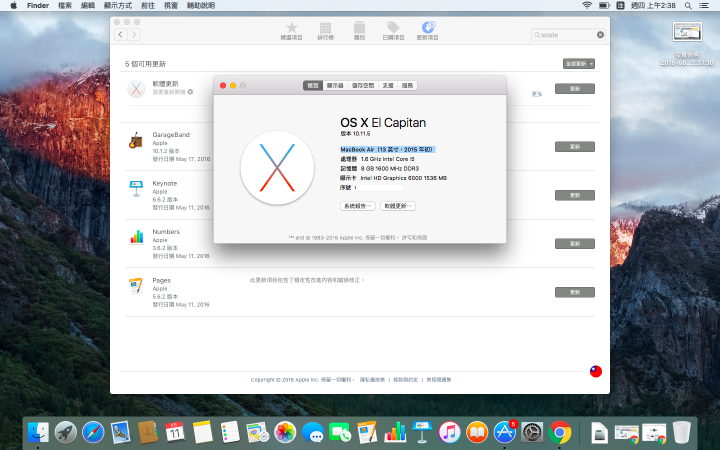Update Pages with its 更新 button

click(575, 292)
